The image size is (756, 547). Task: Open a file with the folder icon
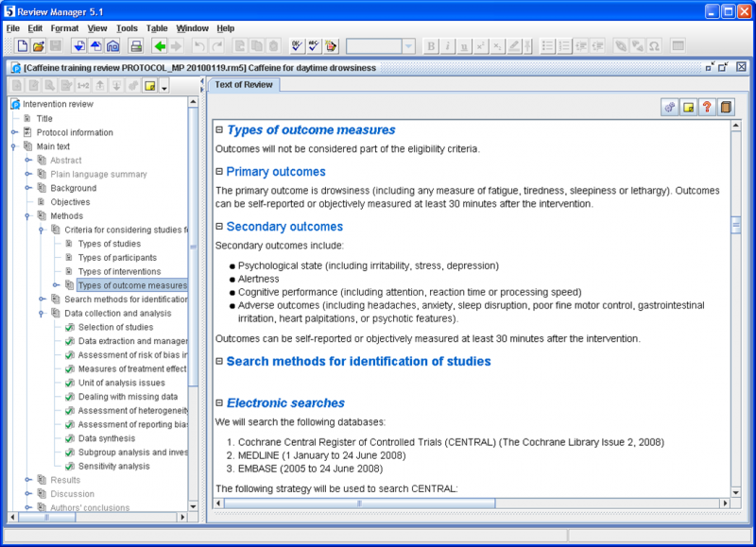(39, 46)
